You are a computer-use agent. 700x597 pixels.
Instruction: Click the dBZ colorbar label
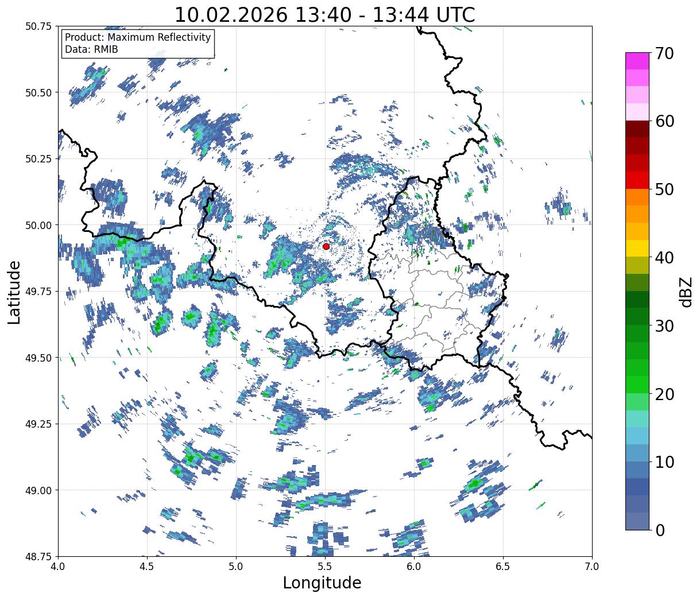(686, 291)
